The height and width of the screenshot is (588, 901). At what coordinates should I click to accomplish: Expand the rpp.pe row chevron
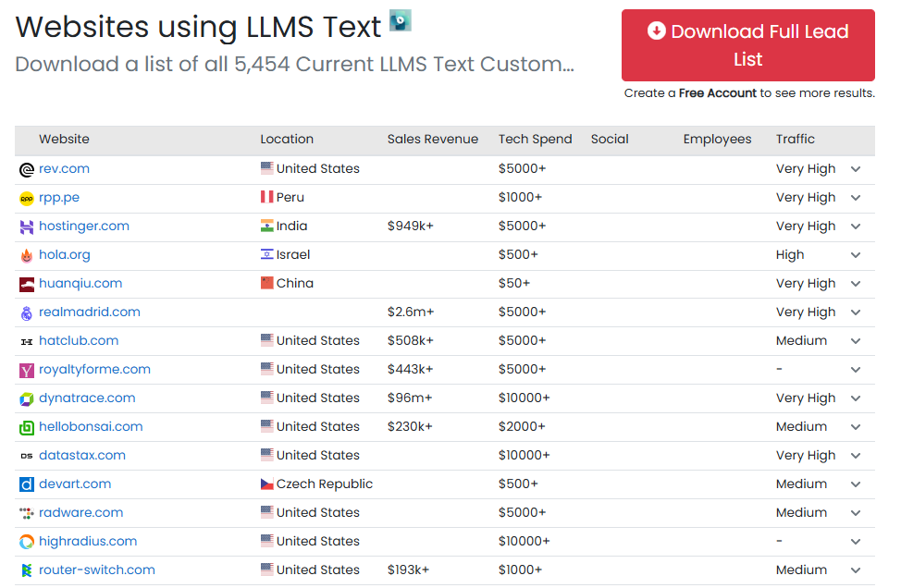[855, 198]
